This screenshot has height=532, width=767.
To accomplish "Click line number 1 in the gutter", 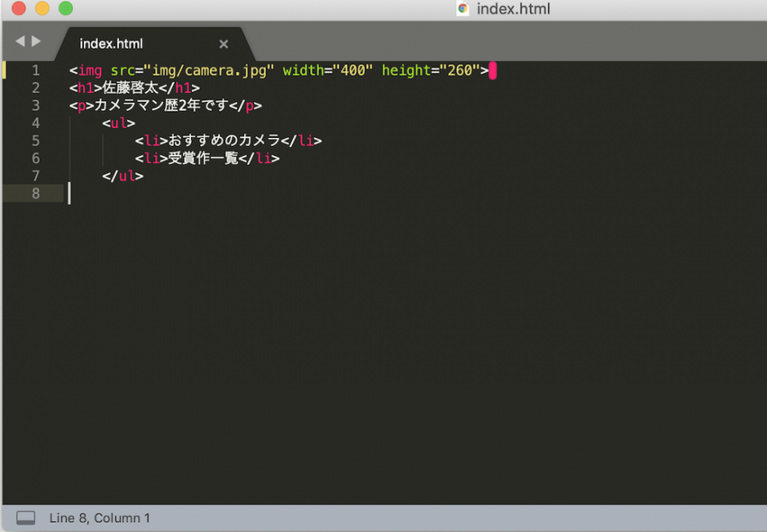I will 36,70.
